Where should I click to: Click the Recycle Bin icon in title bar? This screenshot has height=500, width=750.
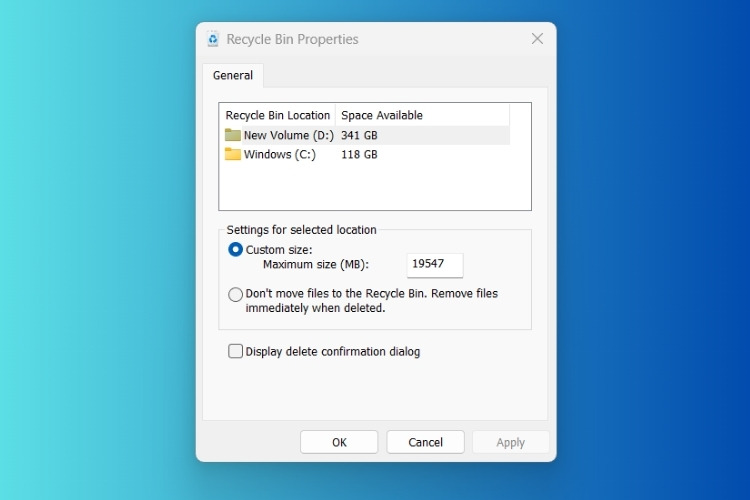point(213,39)
